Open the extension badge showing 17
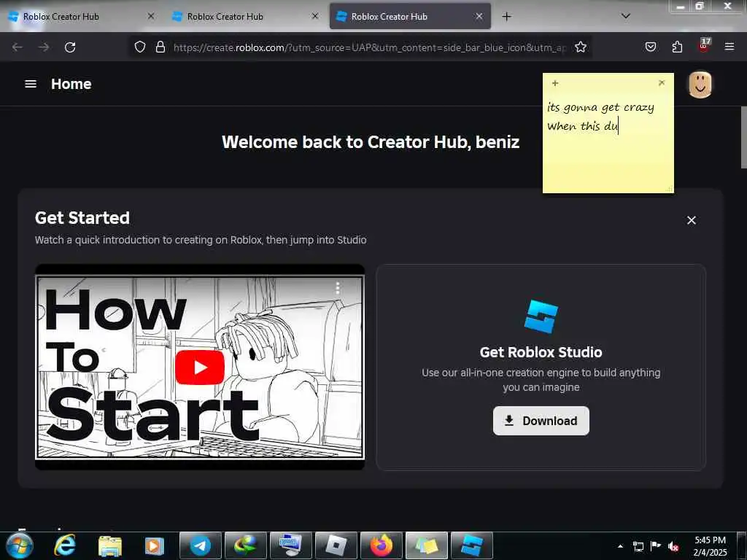The width and height of the screenshot is (747, 560). [704, 45]
